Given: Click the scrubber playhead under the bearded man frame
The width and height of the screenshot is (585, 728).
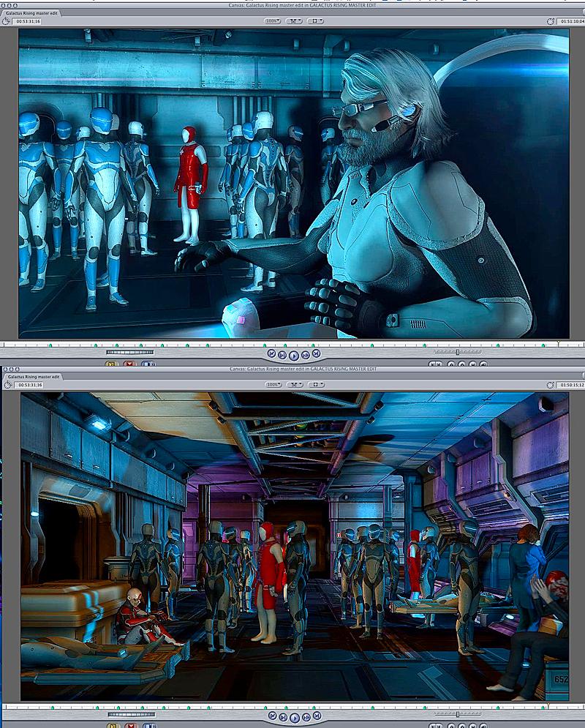Looking at the screenshot, I should tap(558, 344).
